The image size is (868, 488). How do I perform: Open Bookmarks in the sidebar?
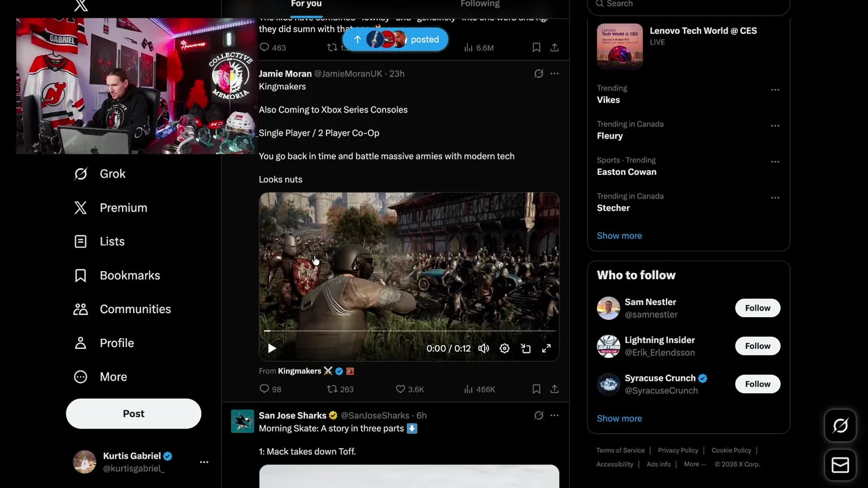117,275
